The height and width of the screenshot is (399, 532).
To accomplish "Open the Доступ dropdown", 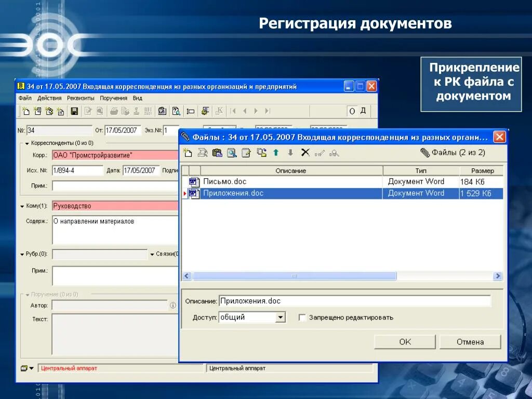I will pyautogui.click(x=280, y=317).
